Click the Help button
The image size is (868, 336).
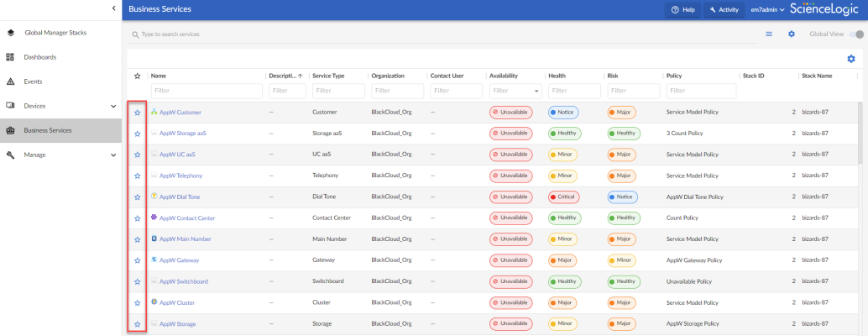click(x=682, y=9)
